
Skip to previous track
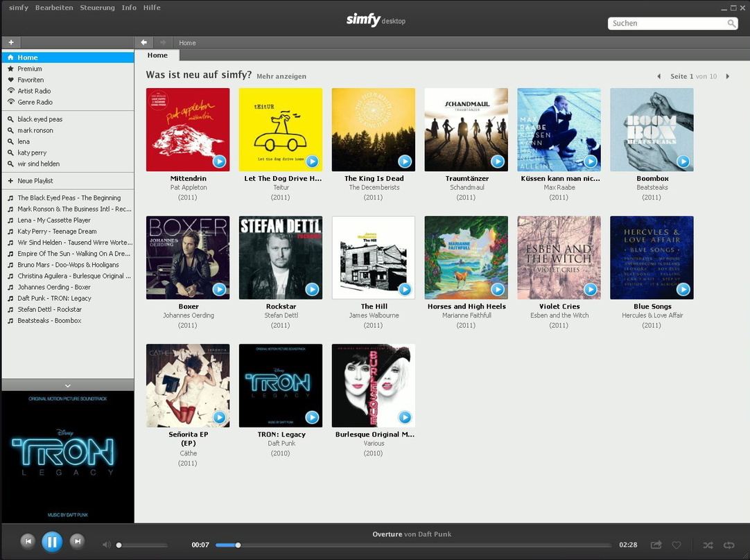click(28, 541)
